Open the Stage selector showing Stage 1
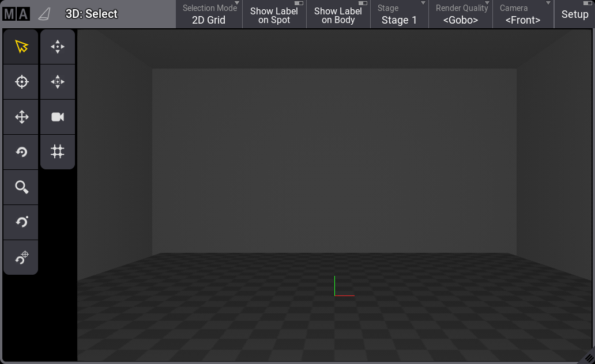 [x=399, y=14]
